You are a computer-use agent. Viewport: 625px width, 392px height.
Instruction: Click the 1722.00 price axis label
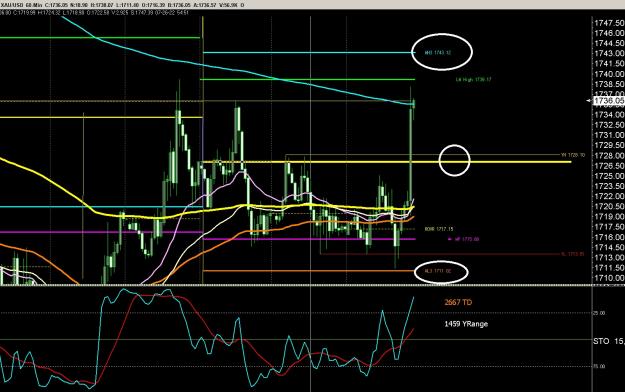pyautogui.click(x=609, y=197)
